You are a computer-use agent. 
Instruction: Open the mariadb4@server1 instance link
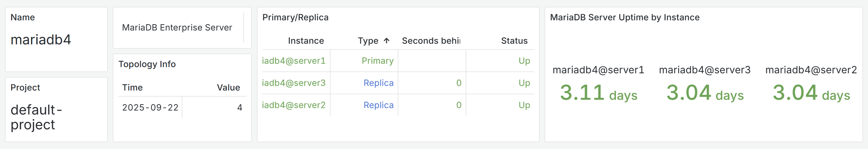coord(294,61)
